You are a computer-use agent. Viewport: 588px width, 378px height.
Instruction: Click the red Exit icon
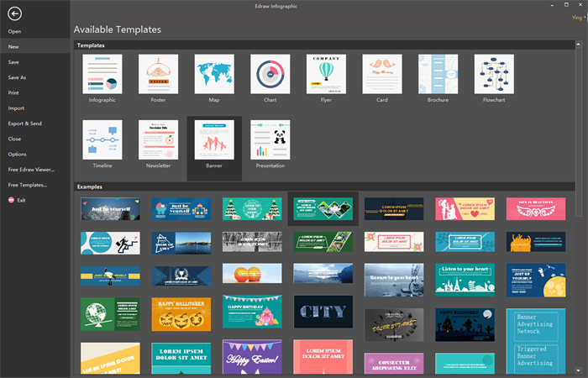pos(11,200)
